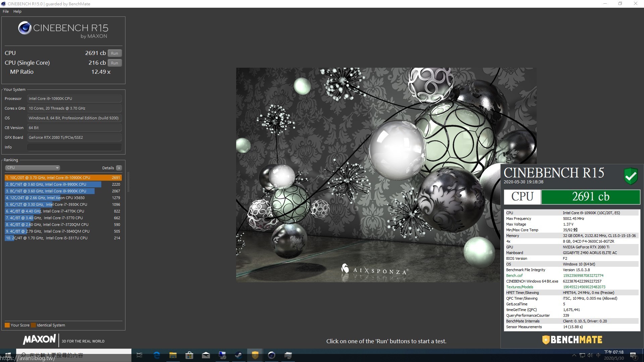The image size is (644, 362).
Task: Click the BenchMate green shield checkmark
Action: coord(631,176)
